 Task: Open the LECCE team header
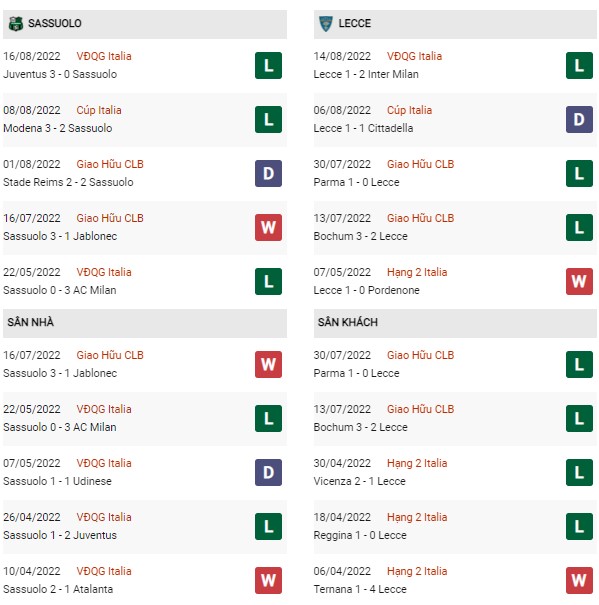coord(455,24)
